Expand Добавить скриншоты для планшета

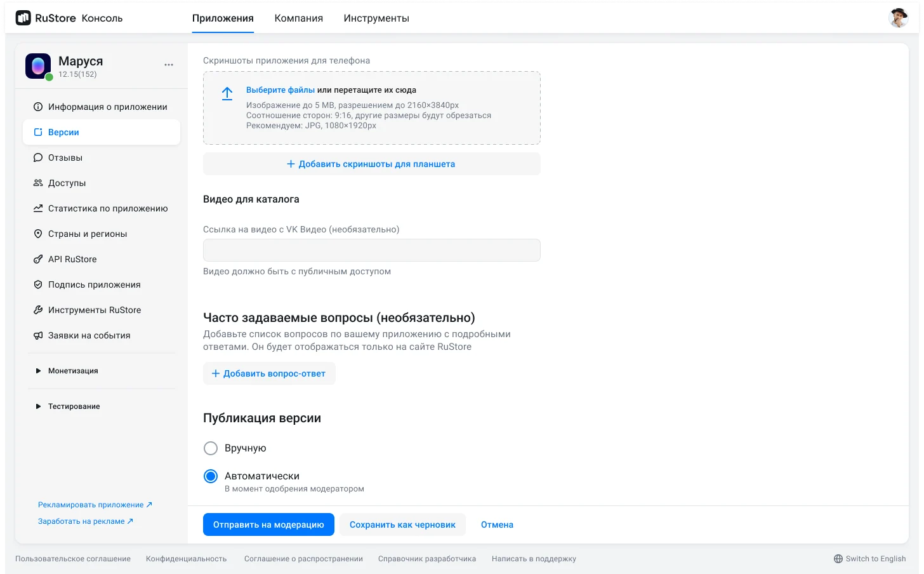click(x=371, y=164)
